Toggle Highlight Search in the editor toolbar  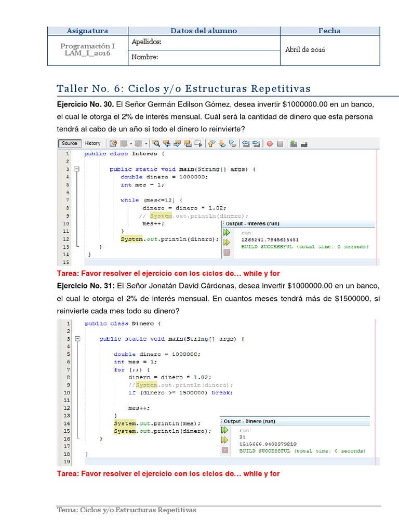188,144
